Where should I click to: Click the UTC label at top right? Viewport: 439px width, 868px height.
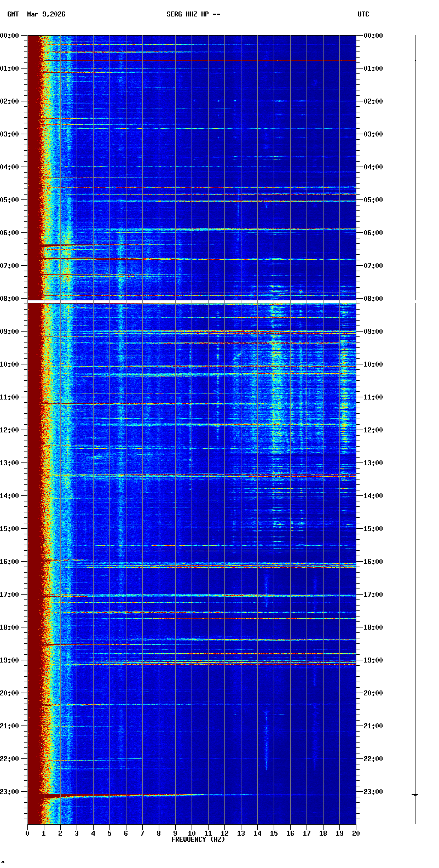coord(363,14)
